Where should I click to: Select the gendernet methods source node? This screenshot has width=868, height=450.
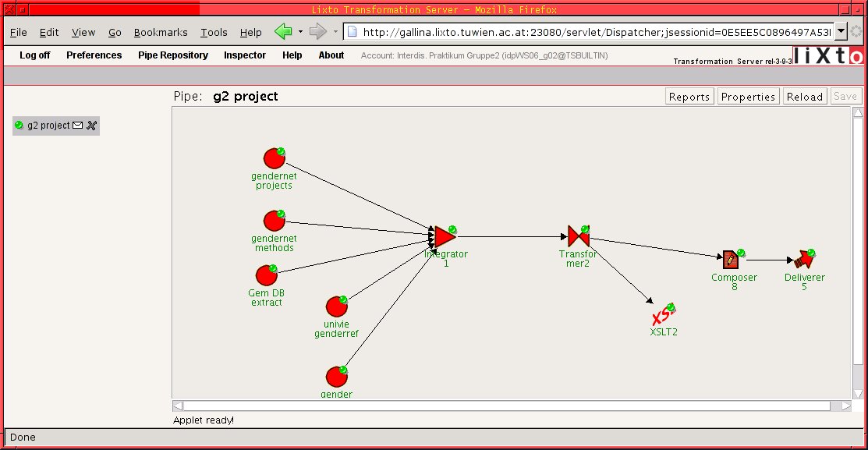274,221
